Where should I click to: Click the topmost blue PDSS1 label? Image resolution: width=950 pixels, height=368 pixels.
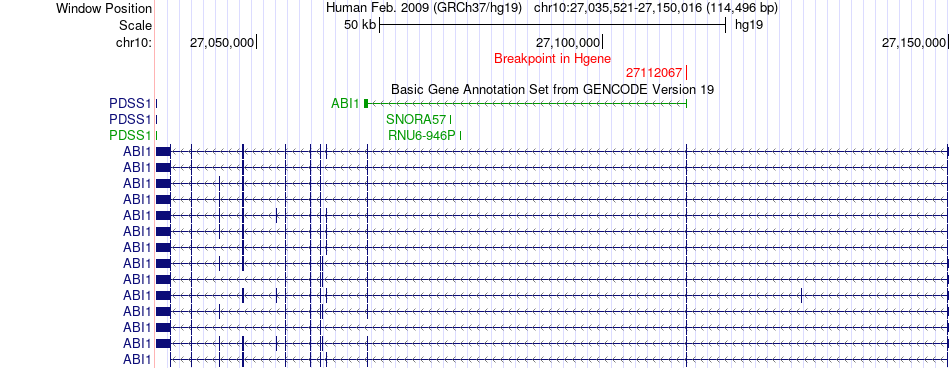[x=130, y=104]
